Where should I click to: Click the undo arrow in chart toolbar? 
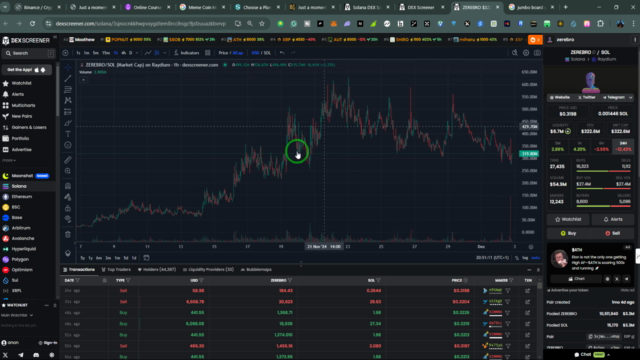tap(282, 53)
